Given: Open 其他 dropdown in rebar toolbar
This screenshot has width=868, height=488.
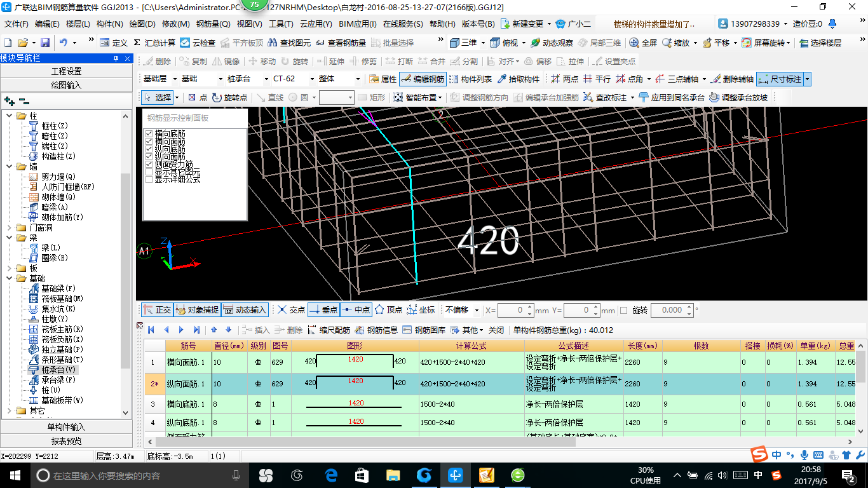Looking at the screenshot, I should pos(467,330).
